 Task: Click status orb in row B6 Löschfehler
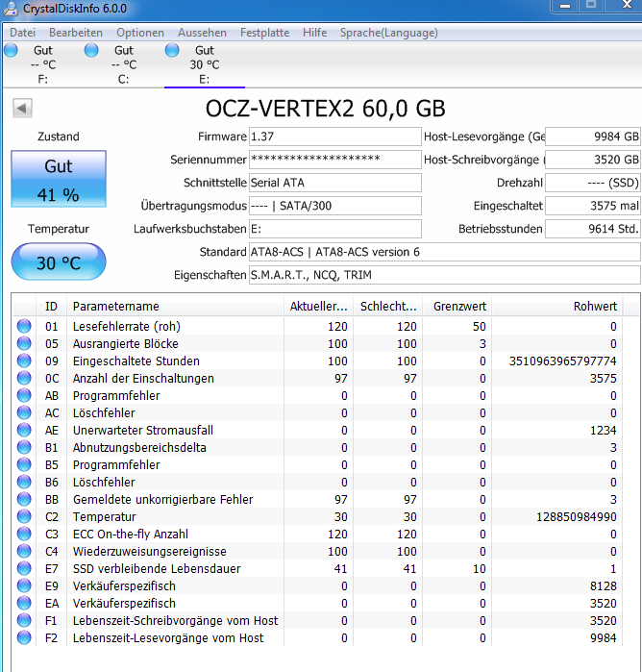[24, 482]
